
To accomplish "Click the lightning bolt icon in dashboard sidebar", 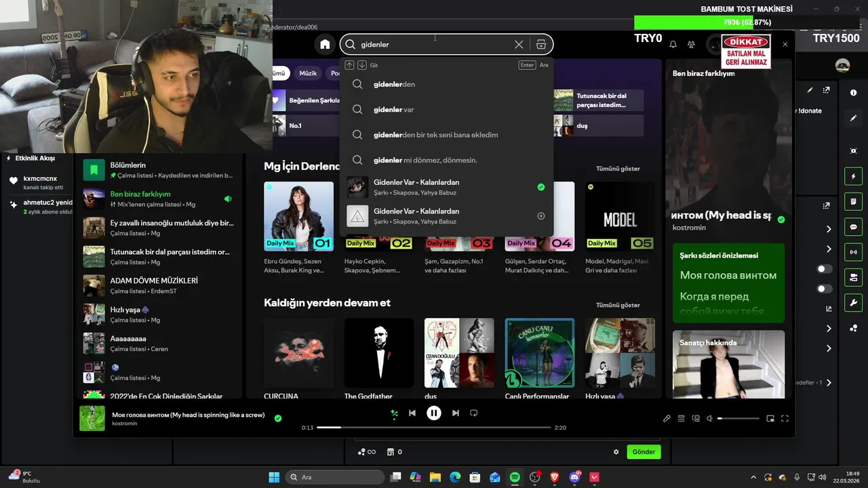I will (x=853, y=177).
